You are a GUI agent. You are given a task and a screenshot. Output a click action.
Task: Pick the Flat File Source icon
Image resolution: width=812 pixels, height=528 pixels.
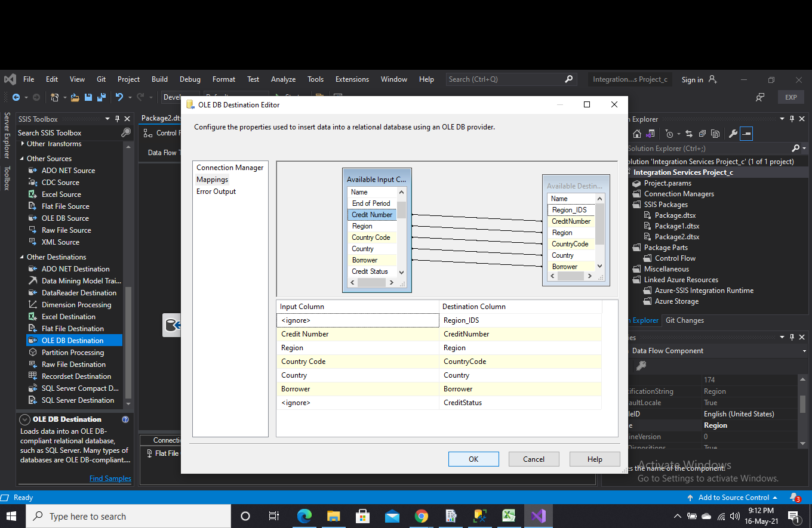click(x=32, y=206)
